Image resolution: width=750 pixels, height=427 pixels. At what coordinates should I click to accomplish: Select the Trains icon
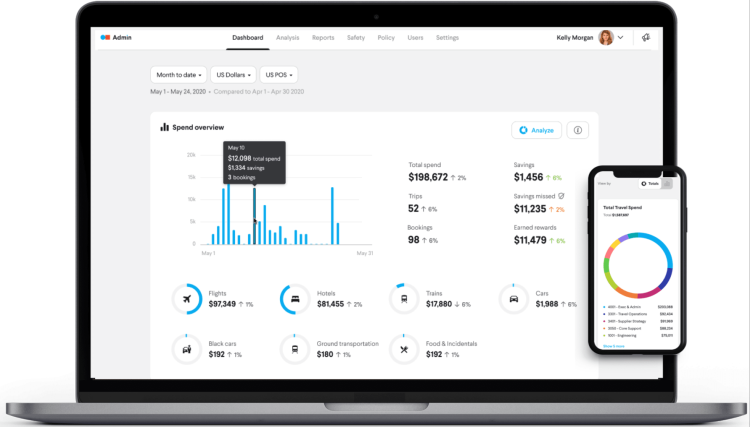pos(404,299)
